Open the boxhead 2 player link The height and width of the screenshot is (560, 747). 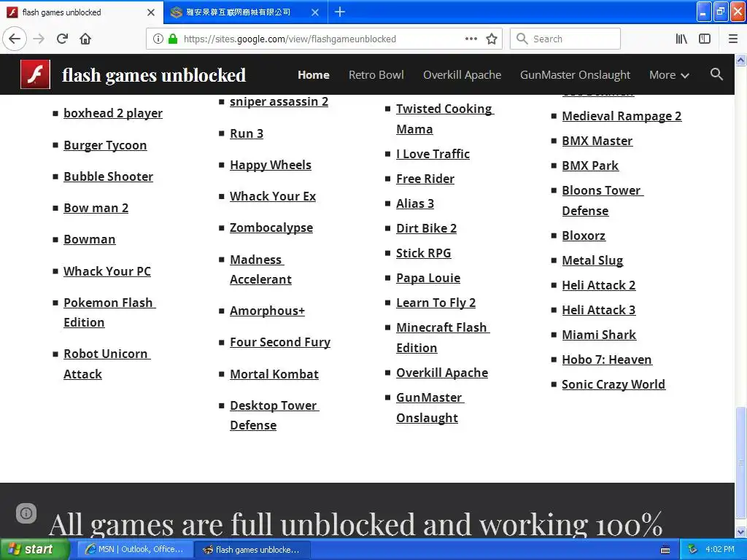pyautogui.click(x=113, y=113)
